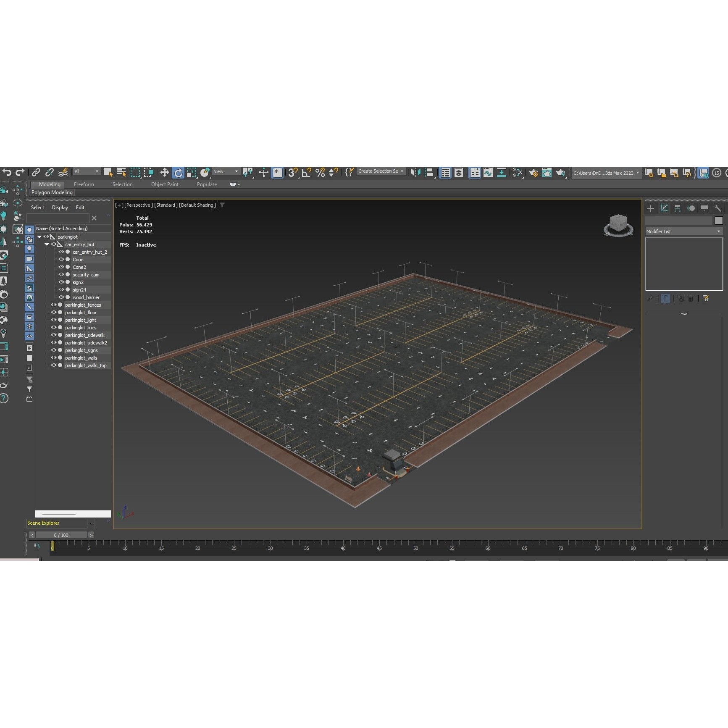The width and height of the screenshot is (728, 728).
Task: Collapse the parkinglot tree node
Action: pyautogui.click(x=39, y=237)
